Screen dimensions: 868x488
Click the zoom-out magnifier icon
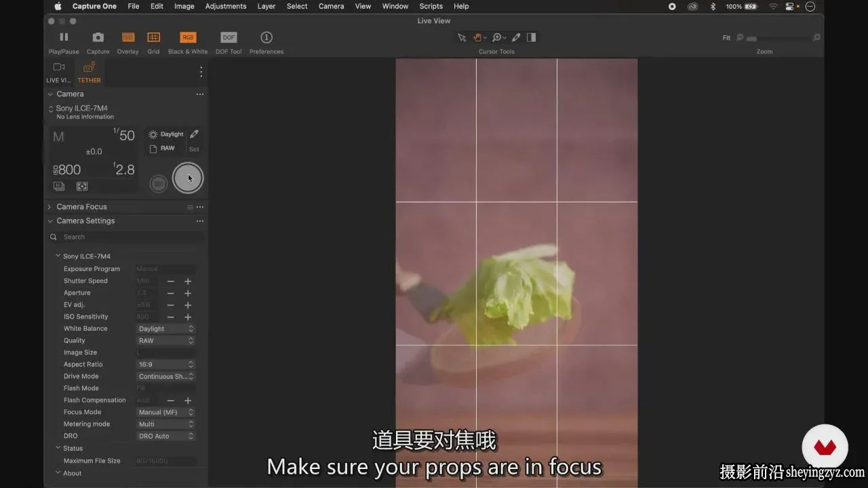pos(740,38)
